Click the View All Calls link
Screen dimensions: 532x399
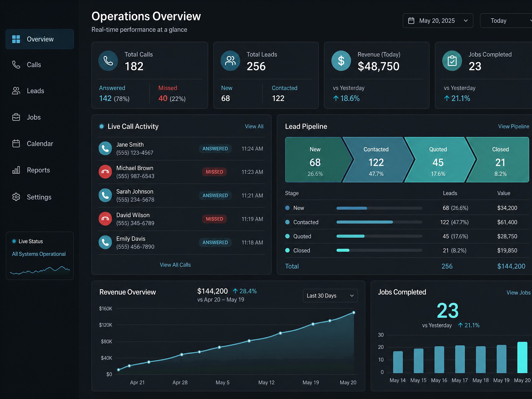click(x=175, y=265)
